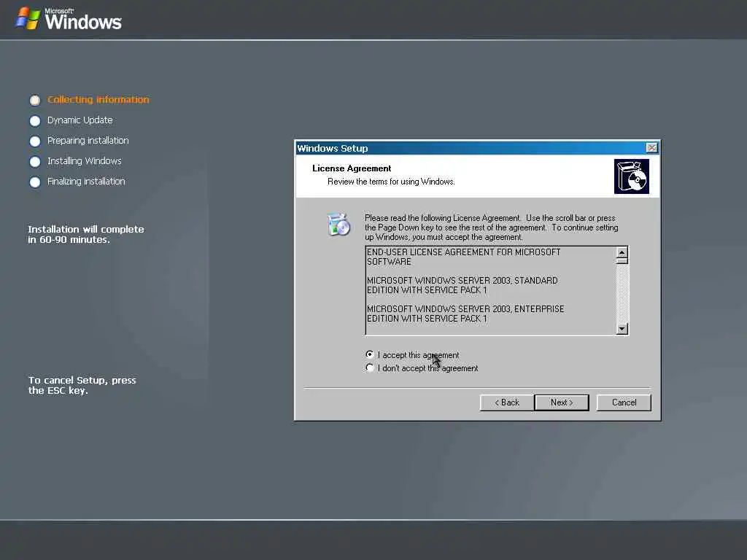Click the Preparing installation step bullet
Image resolution: width=747 pixels, height=560 pixels.
35,141
